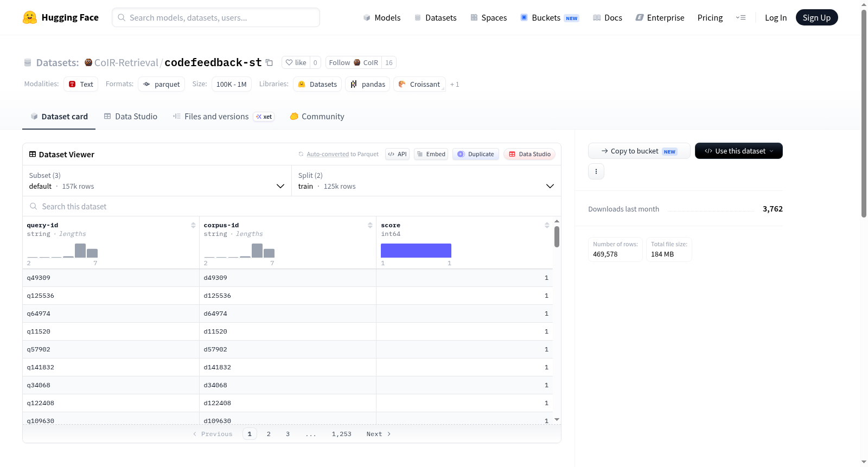Jump to last page 1,253
The width and height of the screenshot is (868, 467).
(342, 434)
